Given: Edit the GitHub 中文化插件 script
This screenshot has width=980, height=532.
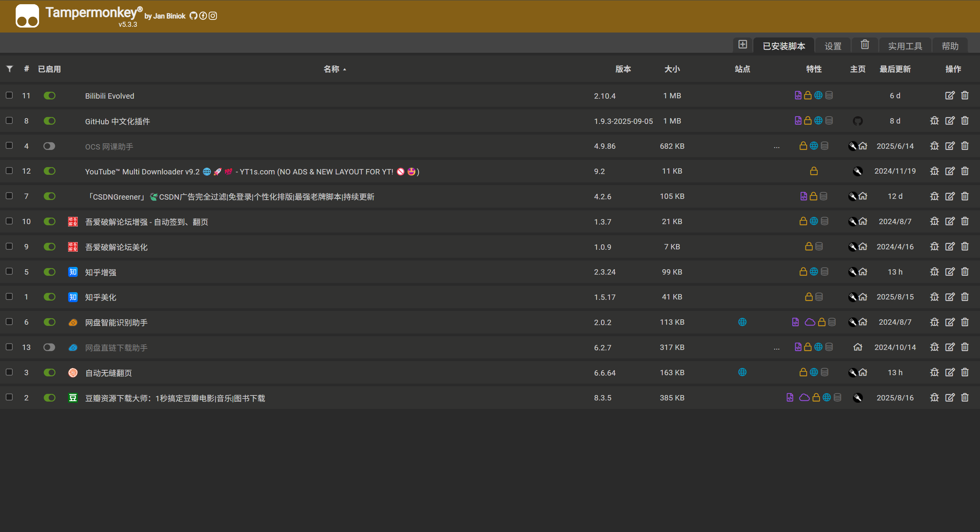Looking at the screenshot, I should point(950,121).
